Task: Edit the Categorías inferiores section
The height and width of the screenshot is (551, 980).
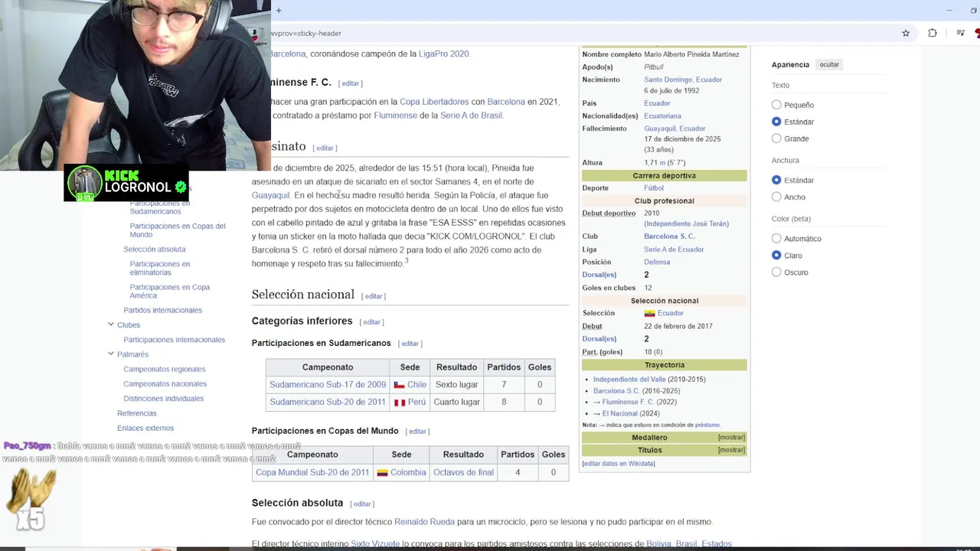Action: pos(371,322)
